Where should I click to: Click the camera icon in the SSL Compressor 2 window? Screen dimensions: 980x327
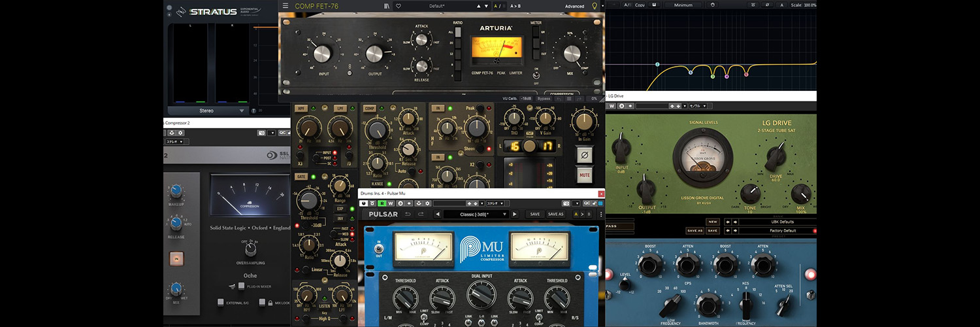point(261,133)
